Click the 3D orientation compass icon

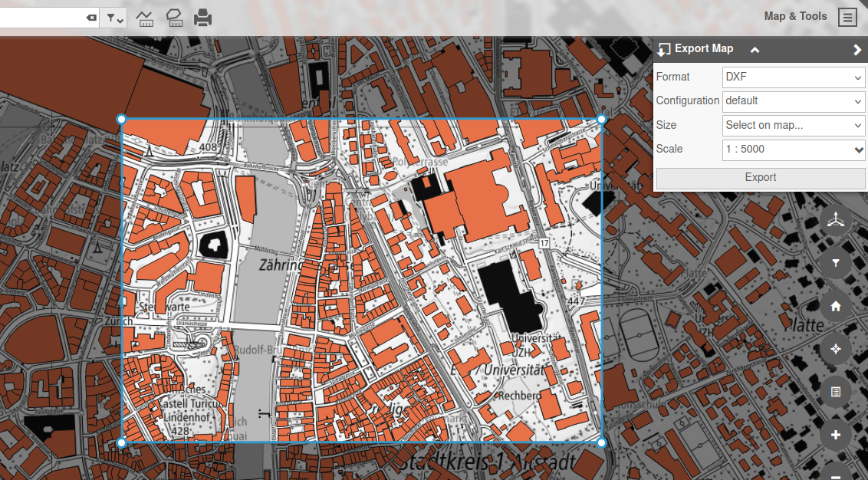836,220
